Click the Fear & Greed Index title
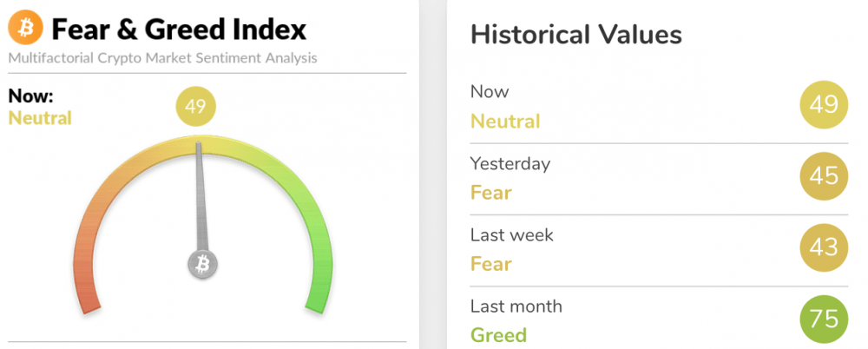868x349 pixels. pyautogui.click(x=179, y=30)
